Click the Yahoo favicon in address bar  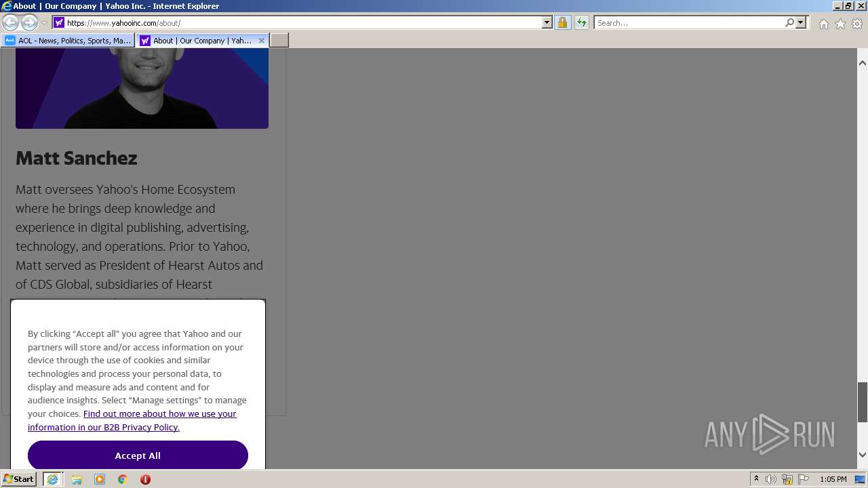59,22
